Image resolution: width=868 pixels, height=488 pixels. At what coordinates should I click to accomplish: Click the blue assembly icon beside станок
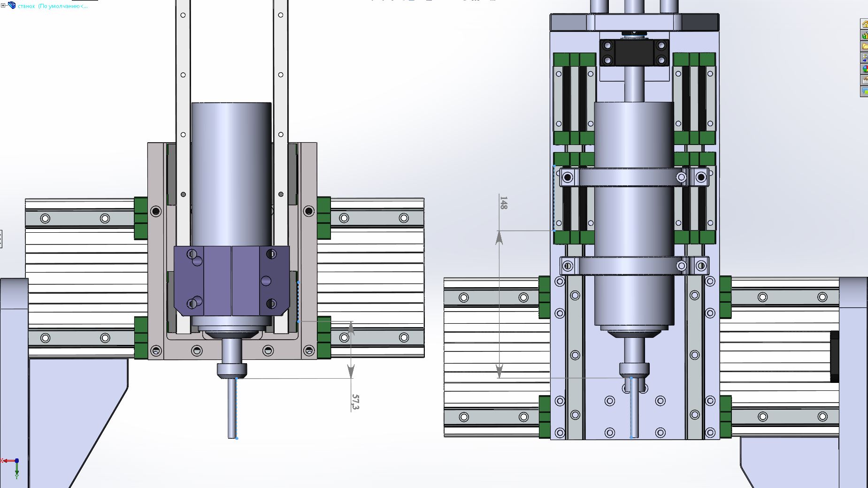pyautogui.click(x=12, y=6)
